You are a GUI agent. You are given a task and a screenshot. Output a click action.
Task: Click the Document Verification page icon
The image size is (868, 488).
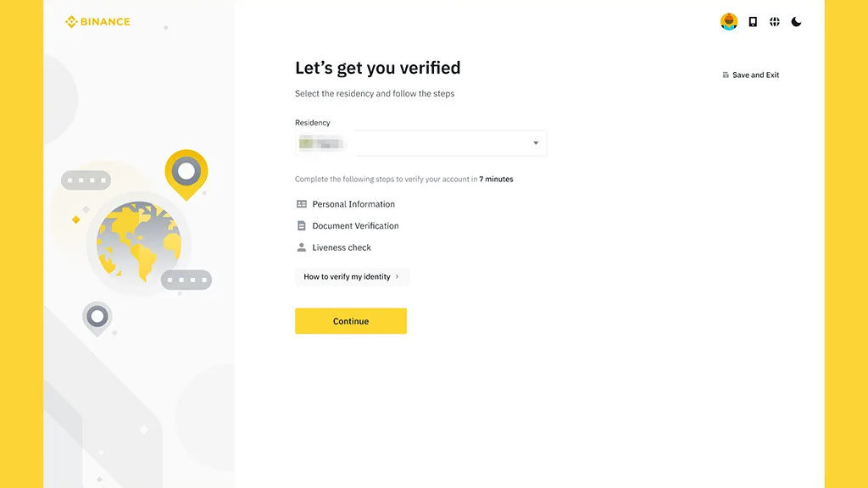pos(301,225)
